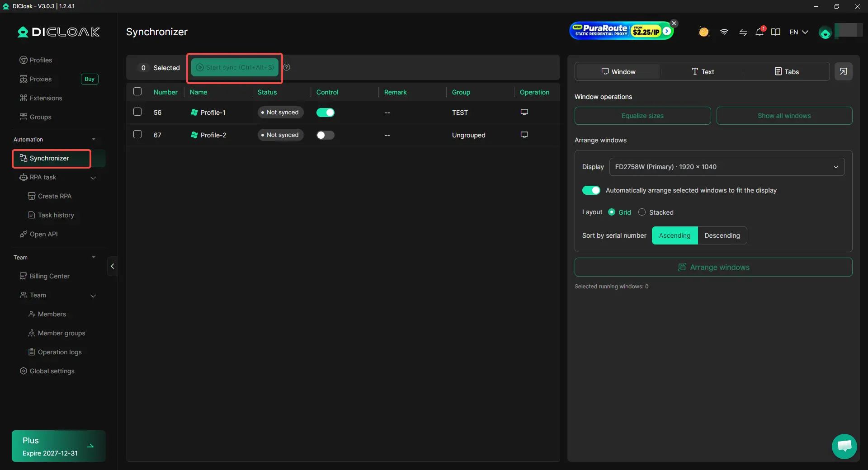Collapse the RPA task submenu
The image size is (868, 470).
pos(93,178)
